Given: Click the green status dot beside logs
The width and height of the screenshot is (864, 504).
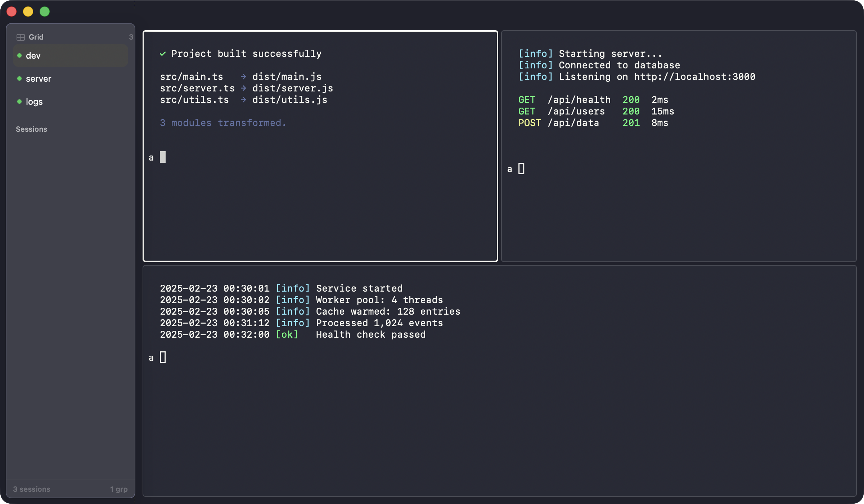Looking at the screenshot, I should [x=19, y=102].
